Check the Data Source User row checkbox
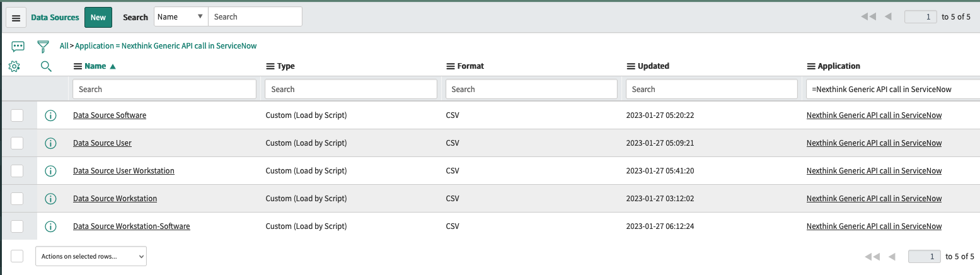 pyautogui.click(x=17, y=143)
